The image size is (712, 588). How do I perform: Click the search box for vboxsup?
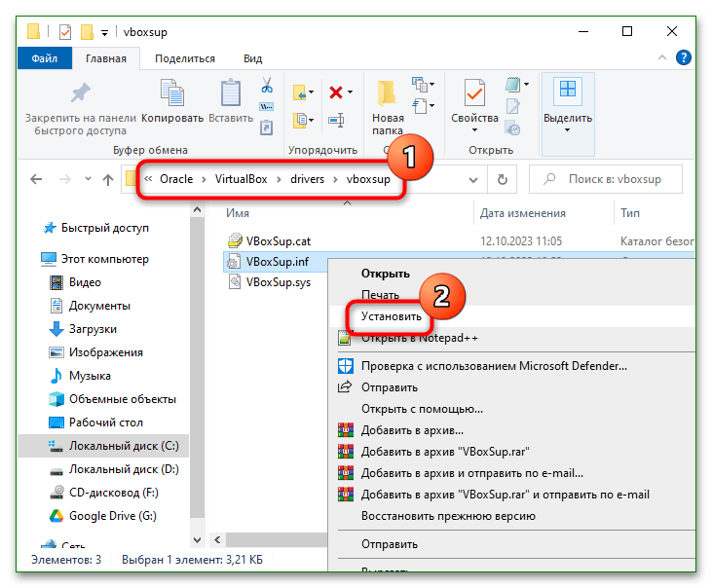tap(606, 180)
